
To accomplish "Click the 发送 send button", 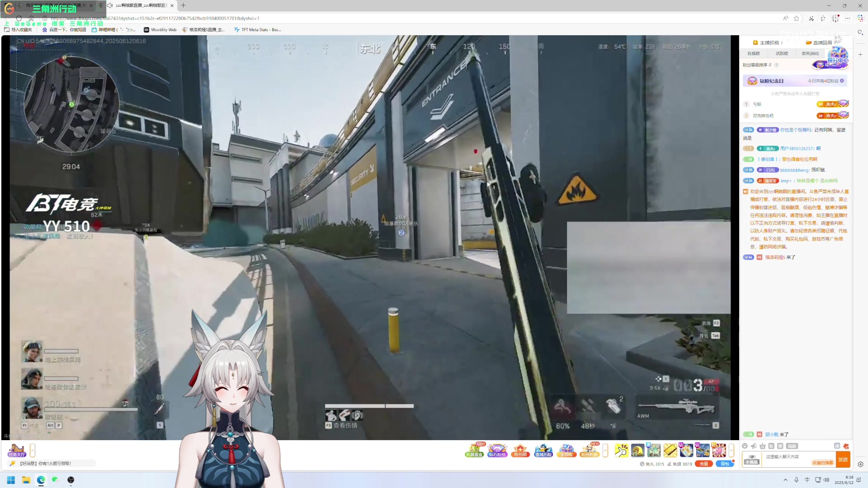I will tap(843, 460).
